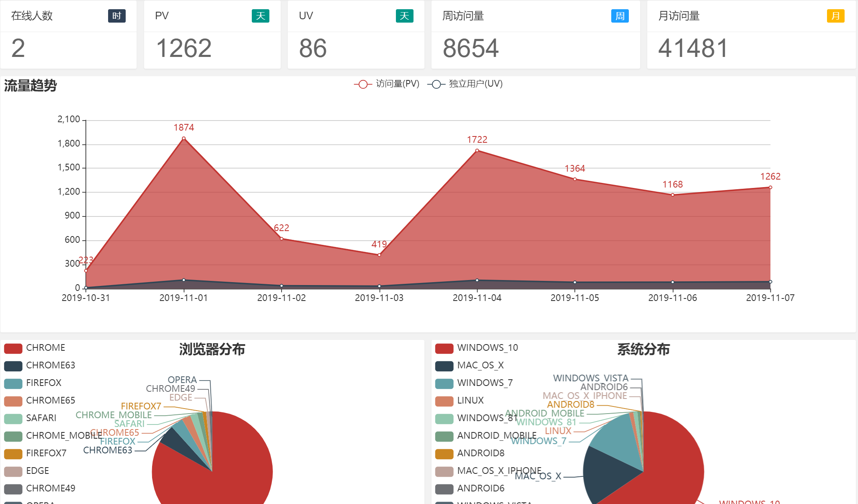Click the blue 周 badge on 周访问量 card
This screenshot has width=858, height=504.
click(620, 16)
